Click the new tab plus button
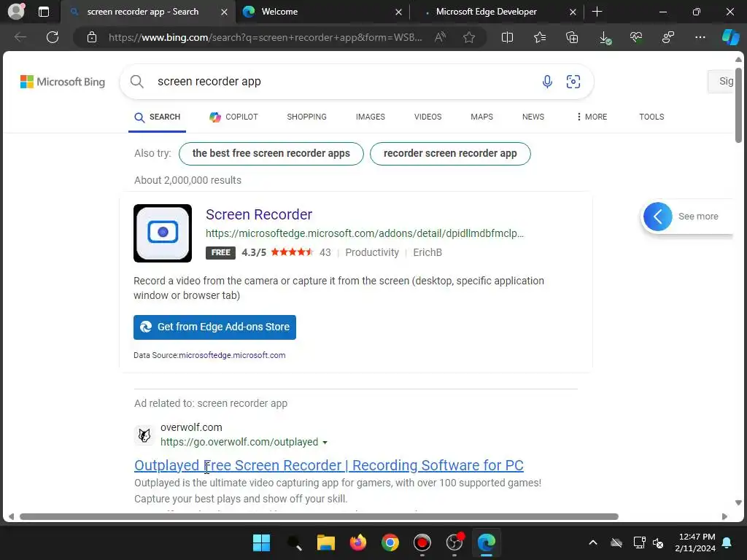Image resolution: width=747 pixels, height=560 pixels. point(597,12)
